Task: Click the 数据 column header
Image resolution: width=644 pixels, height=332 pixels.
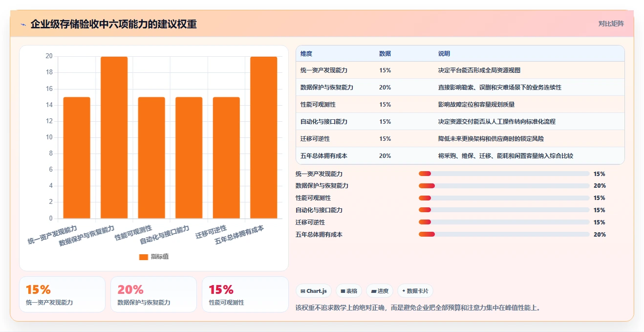Action: [x=385, y=54]
